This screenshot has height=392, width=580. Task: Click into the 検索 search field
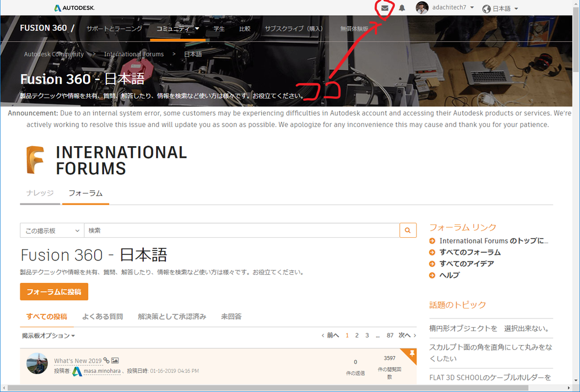tap(242, 230)
